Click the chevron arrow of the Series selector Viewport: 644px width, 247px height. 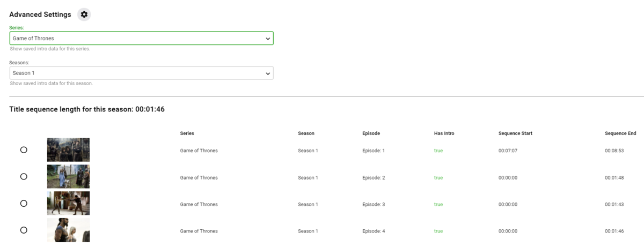tap(268, 39)
